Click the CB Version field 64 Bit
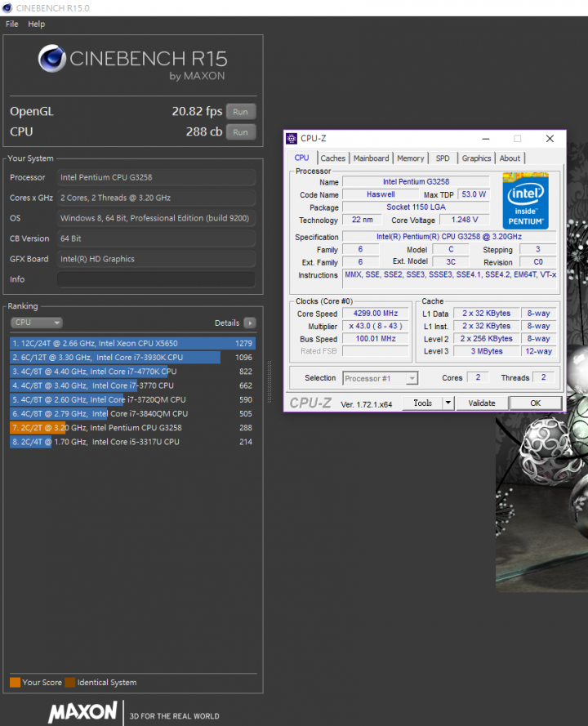The image size is (588, 726). (156, 238)
